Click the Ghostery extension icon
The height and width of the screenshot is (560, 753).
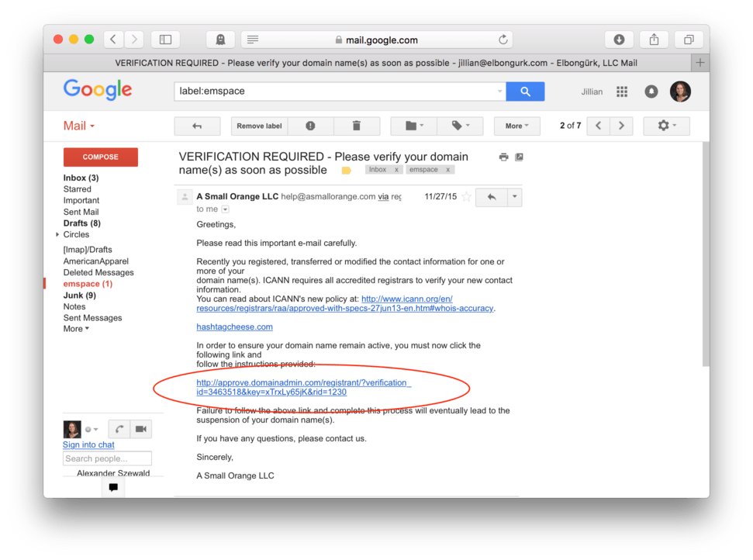point(220,40)
